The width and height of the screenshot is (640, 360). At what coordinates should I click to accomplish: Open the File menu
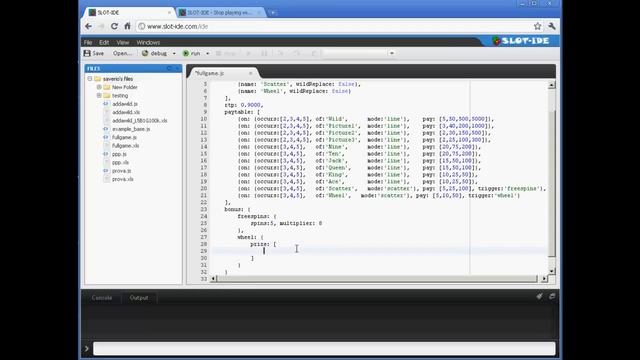(x=88, y=42)
